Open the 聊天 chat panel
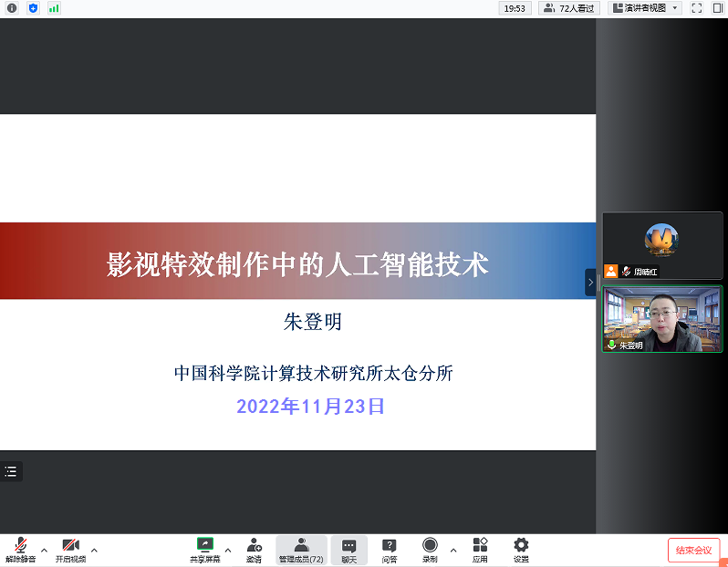 coord(349,551)
